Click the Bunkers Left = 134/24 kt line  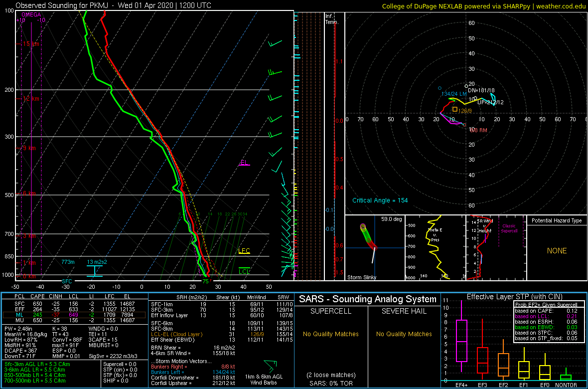[x=193, y=372]
